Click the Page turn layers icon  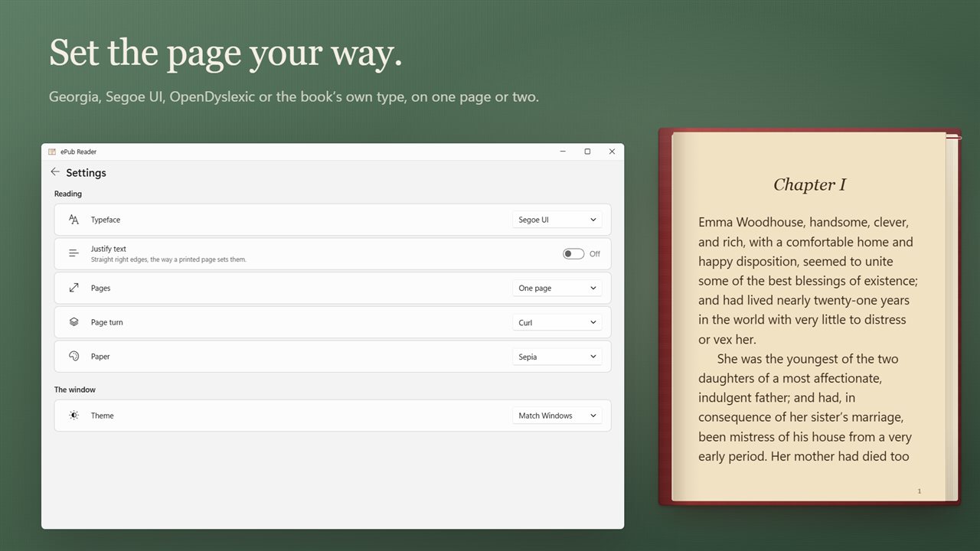pyautogui.click(x=73, y=322)
